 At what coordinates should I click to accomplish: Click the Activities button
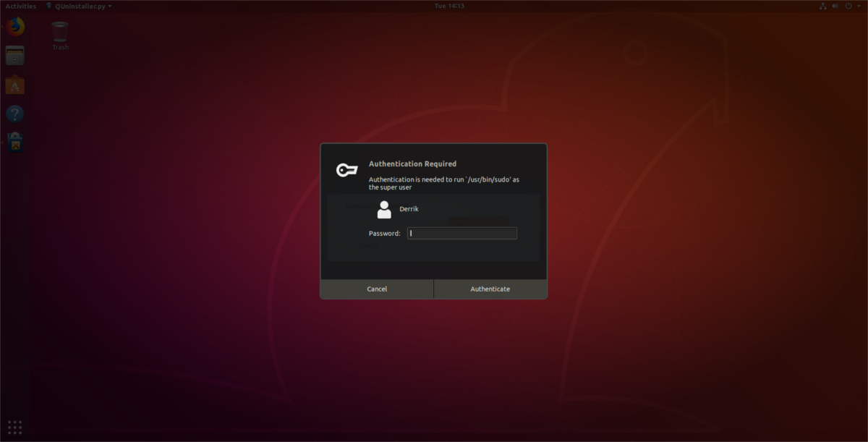20,6
